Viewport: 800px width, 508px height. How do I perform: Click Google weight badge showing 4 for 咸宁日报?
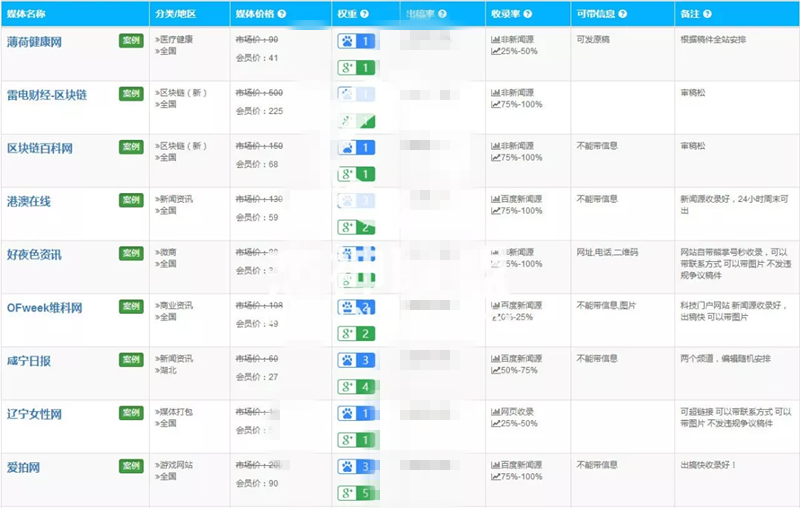(x=356, y=387)
